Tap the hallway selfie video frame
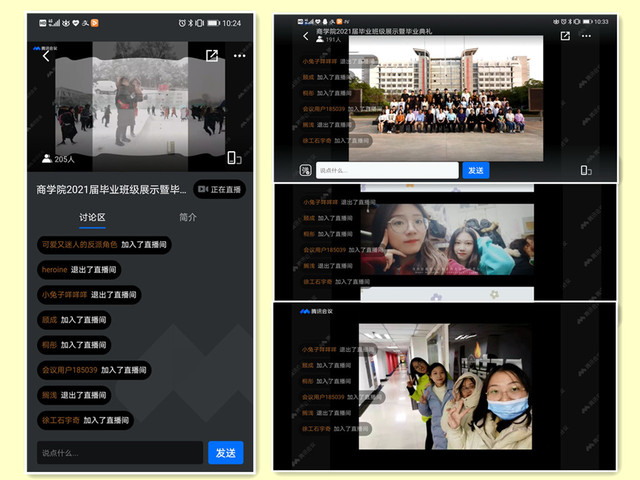Viewport: 640px width, 480px height. click(445, 387)
